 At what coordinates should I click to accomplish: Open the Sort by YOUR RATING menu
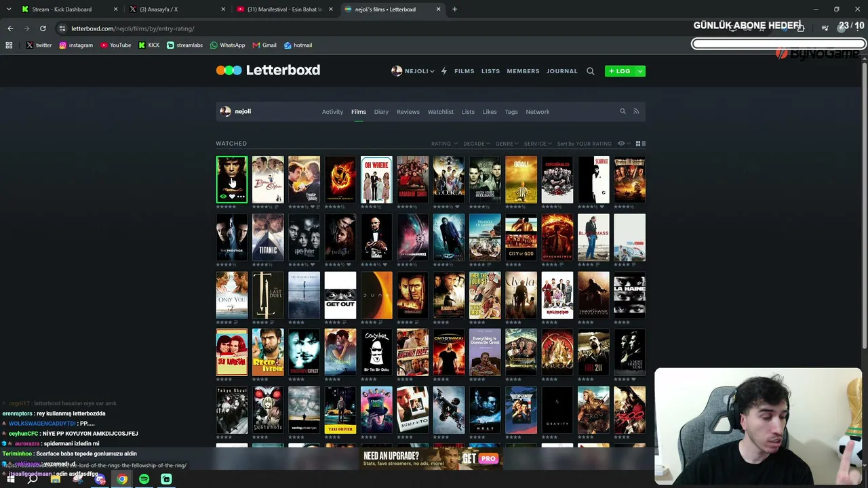pos(584,144)
